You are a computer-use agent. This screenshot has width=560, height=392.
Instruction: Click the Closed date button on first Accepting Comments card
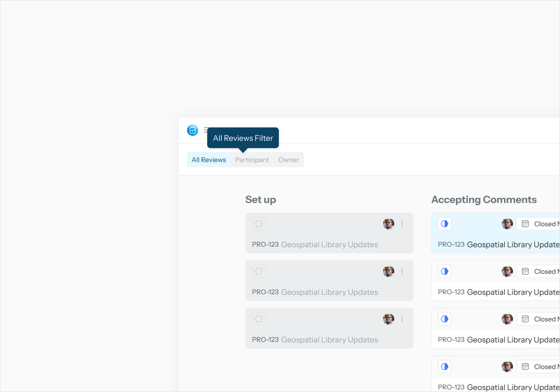(x=539, y=224)
